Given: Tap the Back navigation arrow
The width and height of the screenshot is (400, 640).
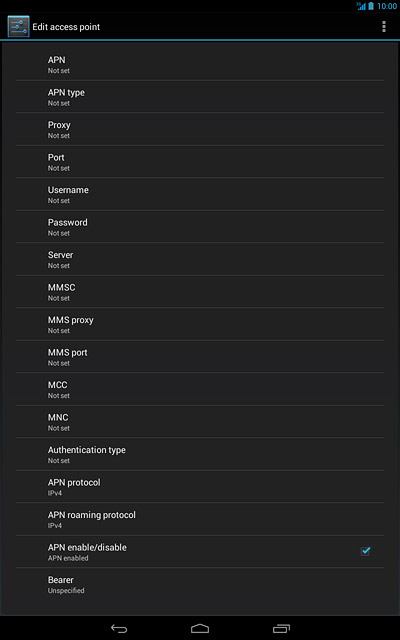Looking at the screenshot, I should click(x=119, y=629).
